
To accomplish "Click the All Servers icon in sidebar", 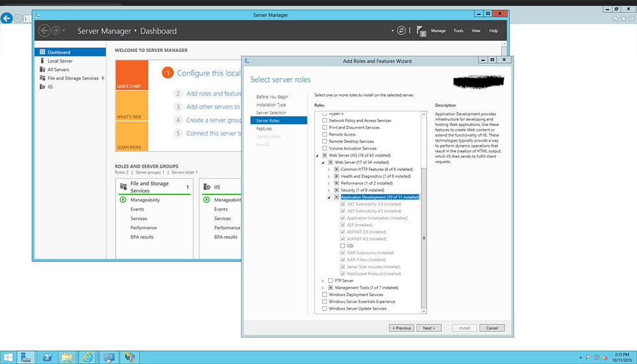I will pyautogui.click(x=42, y=69).
